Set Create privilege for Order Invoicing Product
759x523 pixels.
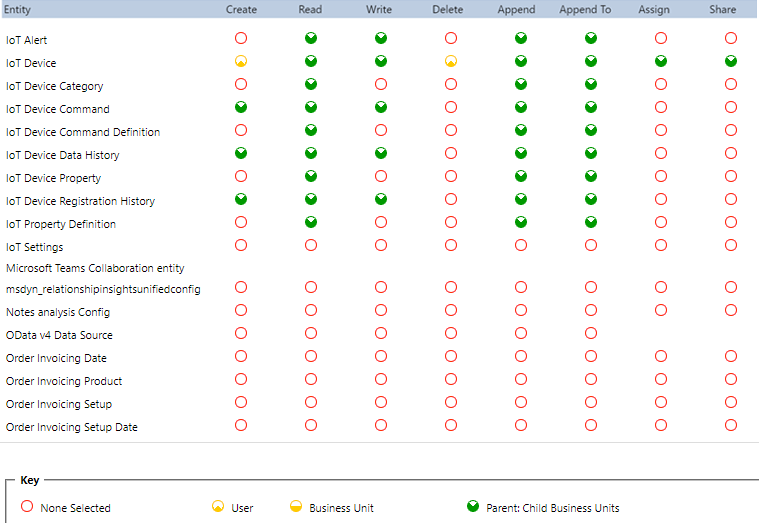(241, 379)
